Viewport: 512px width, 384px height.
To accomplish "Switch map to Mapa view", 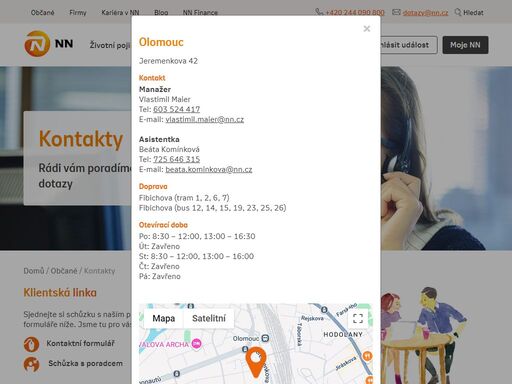I will coord(164,318).
